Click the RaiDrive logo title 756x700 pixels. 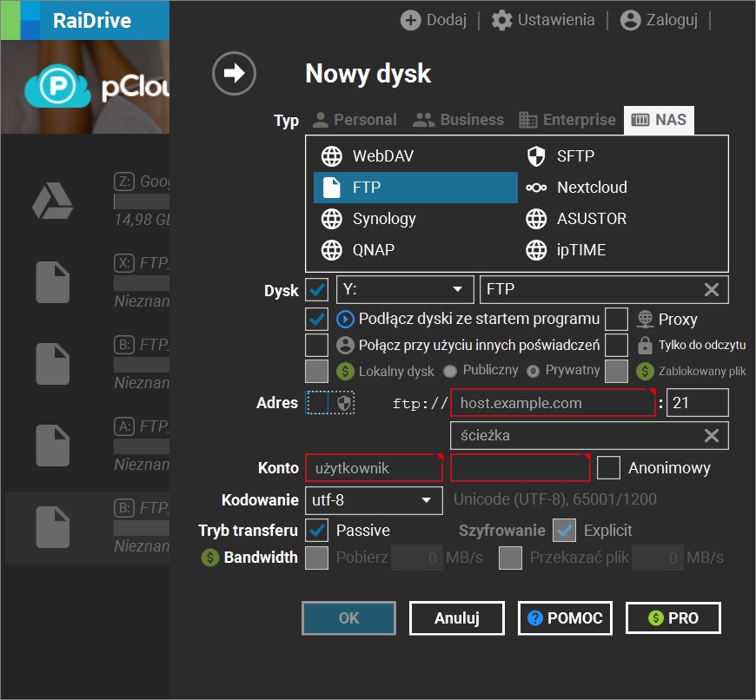91,21
